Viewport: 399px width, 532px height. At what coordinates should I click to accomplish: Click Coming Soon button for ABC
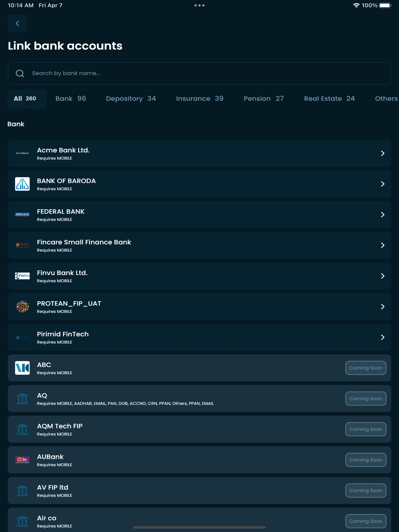[366, 368]
